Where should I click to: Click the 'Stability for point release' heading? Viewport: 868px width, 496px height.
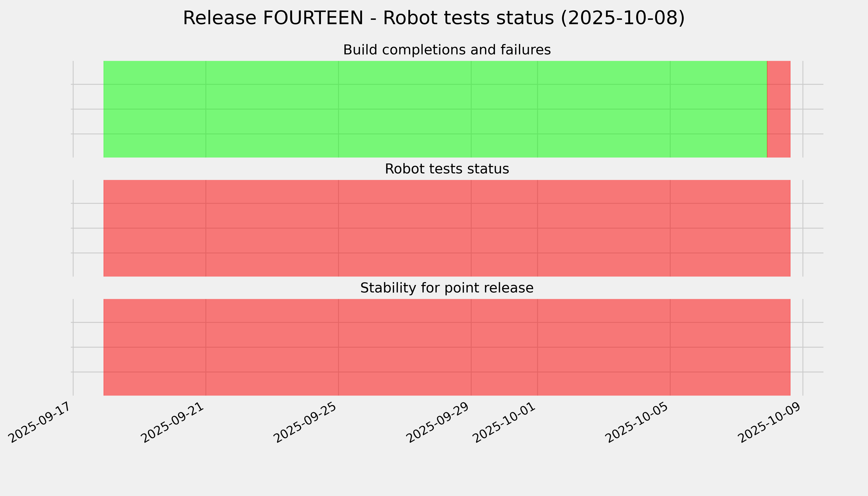point(447,288)
